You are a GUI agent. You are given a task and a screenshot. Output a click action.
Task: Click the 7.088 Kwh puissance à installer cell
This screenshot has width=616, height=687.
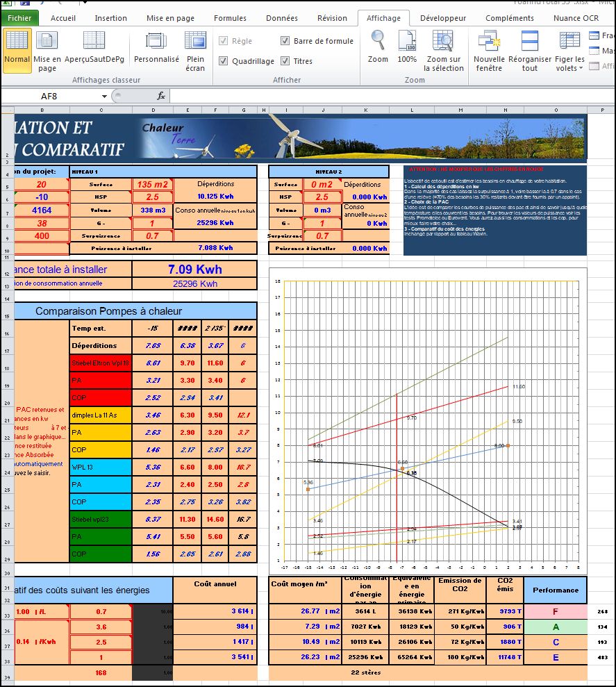tap(215, 248)
